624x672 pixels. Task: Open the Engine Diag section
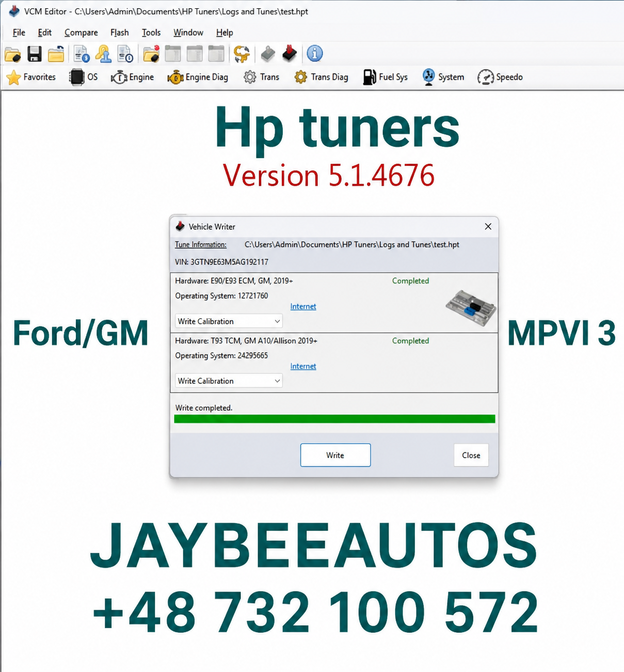(x=198, y=77)
